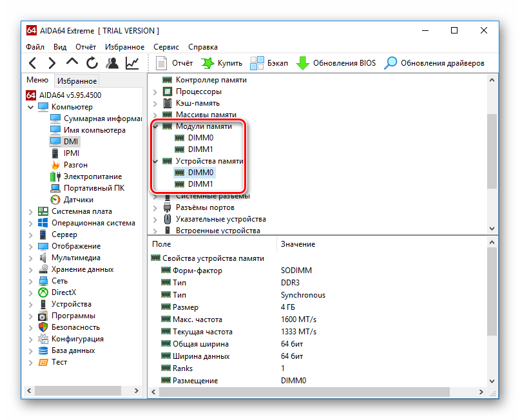
Task: Open the Сервис menu
Action: point(166,46)
